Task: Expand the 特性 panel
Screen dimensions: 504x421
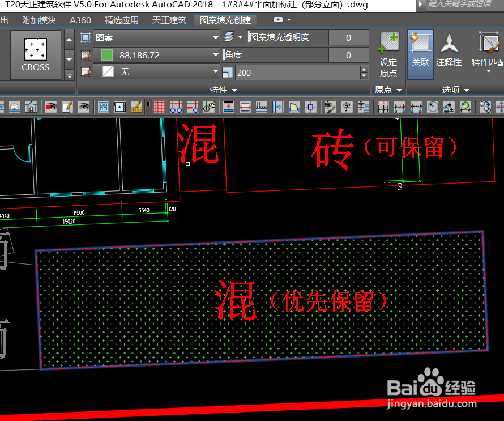Action: point(223,90)
